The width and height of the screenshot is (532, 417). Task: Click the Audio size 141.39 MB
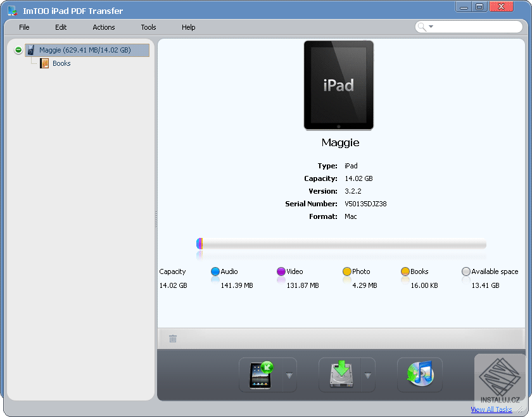tap(237, 285)
